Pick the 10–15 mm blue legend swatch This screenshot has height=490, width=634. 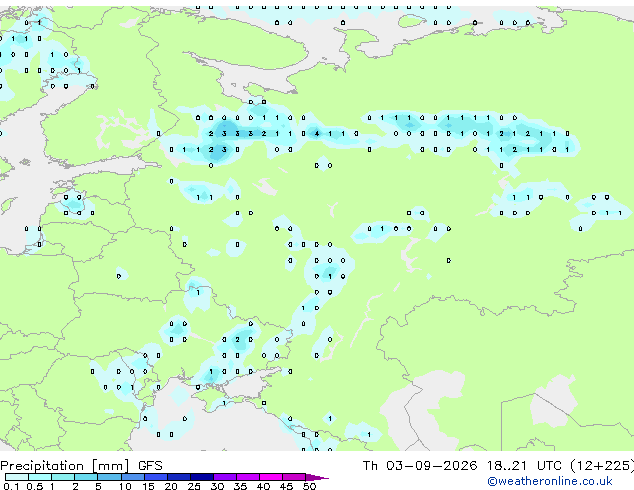132,477
